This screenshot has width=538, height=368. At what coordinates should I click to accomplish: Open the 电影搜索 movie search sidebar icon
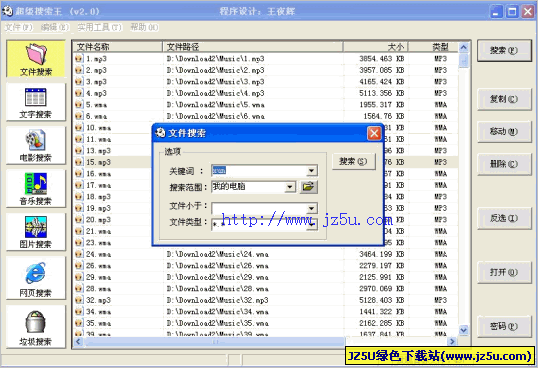pyautogui.click(x=36, y=145)
